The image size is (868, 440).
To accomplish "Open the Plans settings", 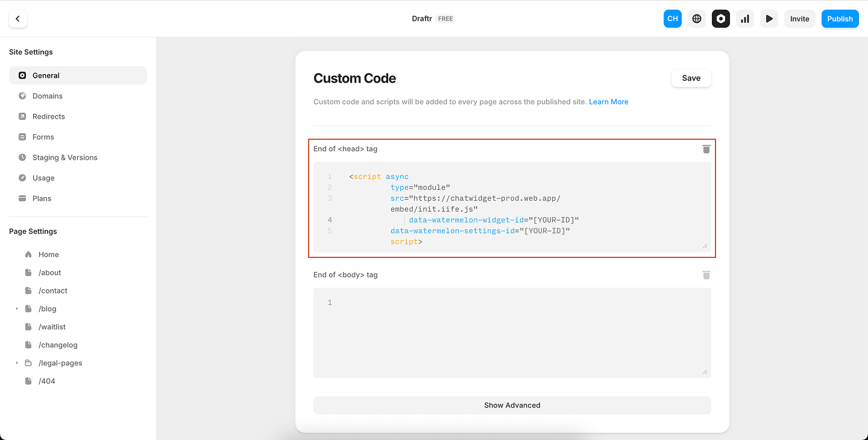I will pos(78,198).
